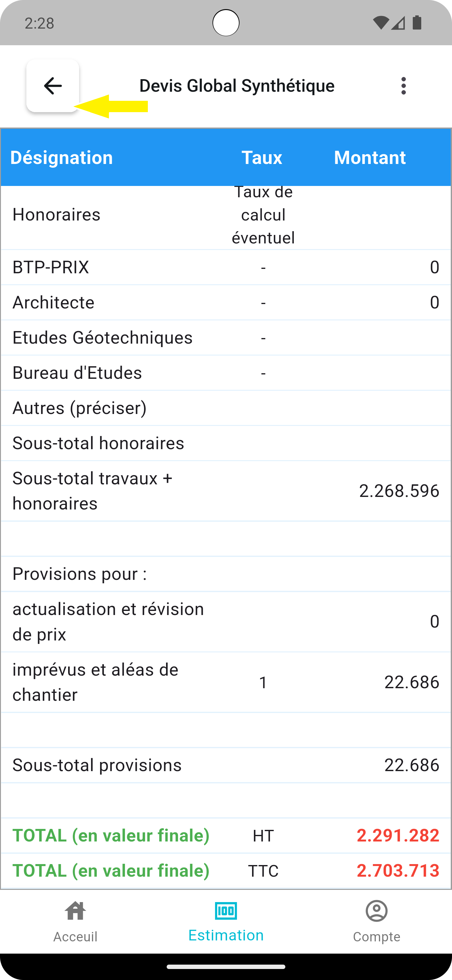
Task: Tap the BTP-PRIX row label
Action: click(51, 267)
